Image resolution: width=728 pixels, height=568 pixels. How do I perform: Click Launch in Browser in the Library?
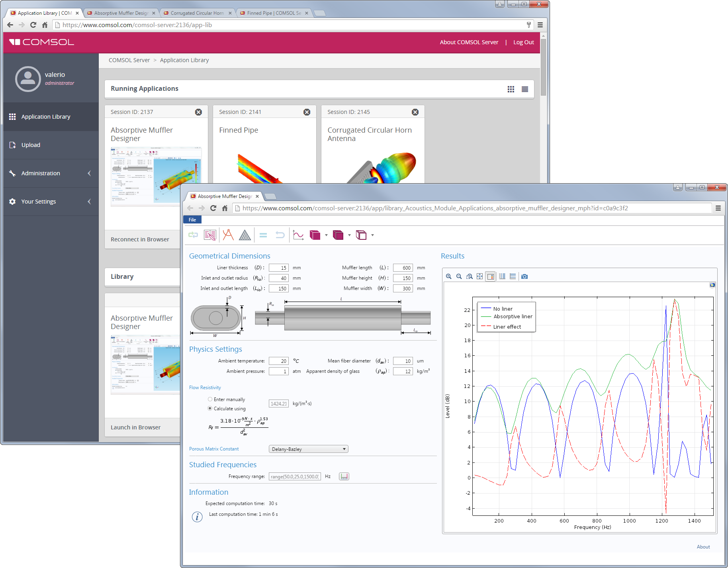pyautogui.click(x=135, y=427)
